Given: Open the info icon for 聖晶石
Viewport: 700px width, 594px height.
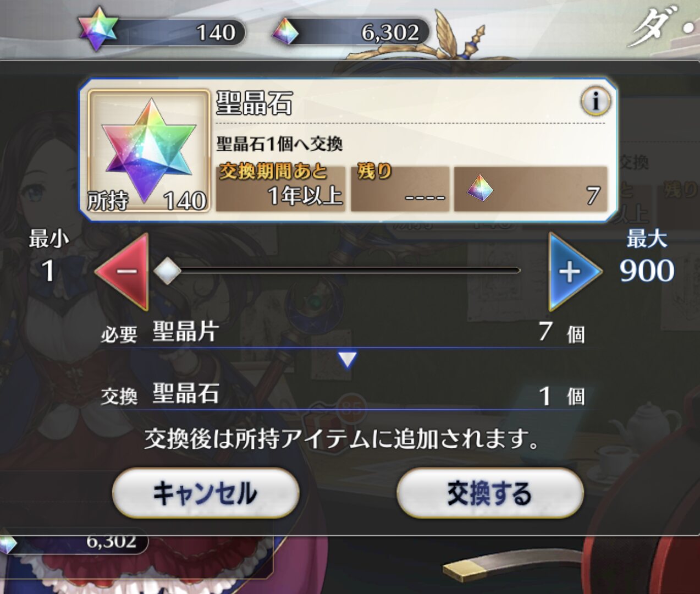Looking at the screenshot, I should point(596,102).
